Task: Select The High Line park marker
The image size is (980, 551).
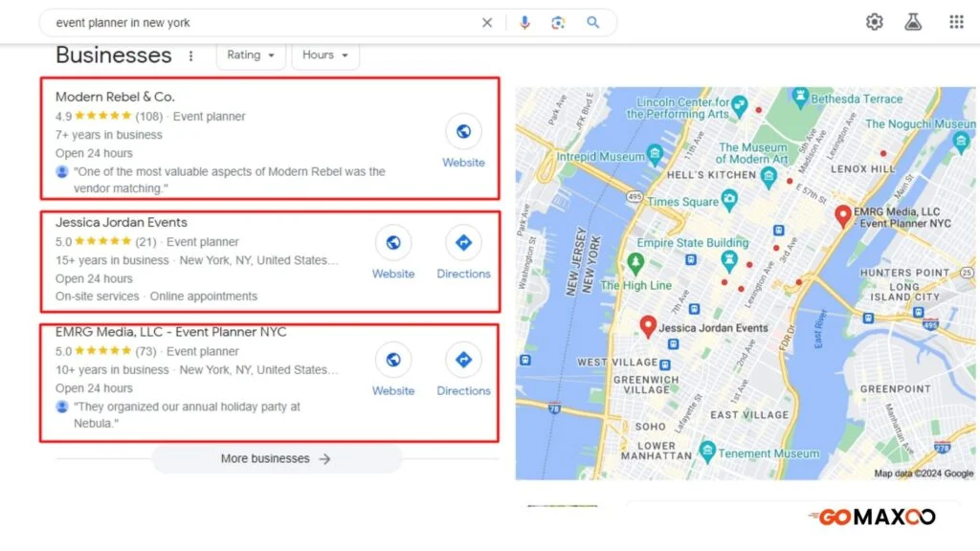Action: [x=635, y=263]
